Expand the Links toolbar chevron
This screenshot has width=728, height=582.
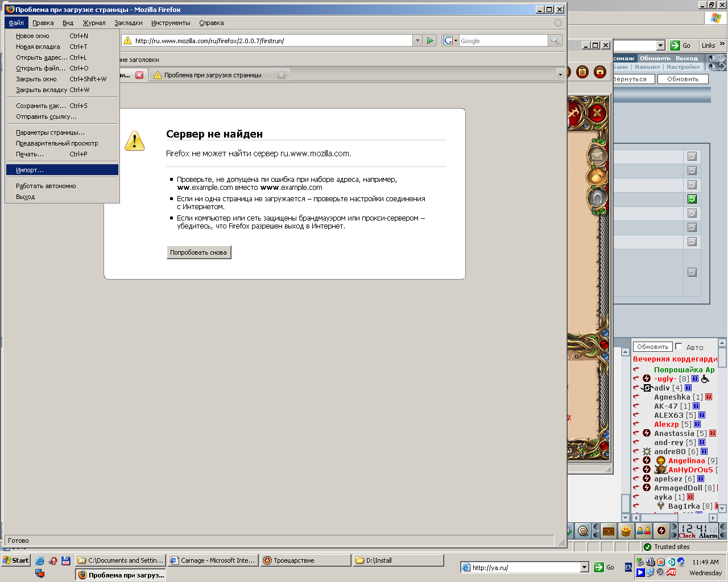[x=722, y=44]
